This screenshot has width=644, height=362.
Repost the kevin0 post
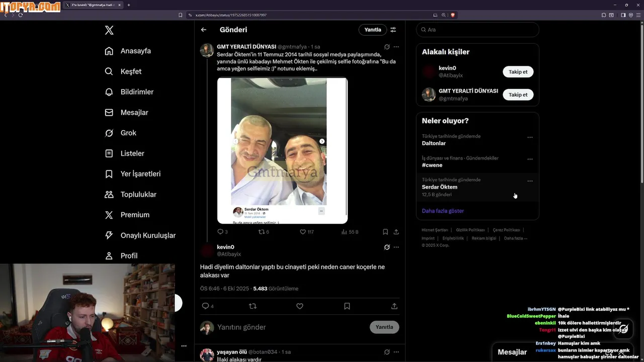tap(253, 306)
